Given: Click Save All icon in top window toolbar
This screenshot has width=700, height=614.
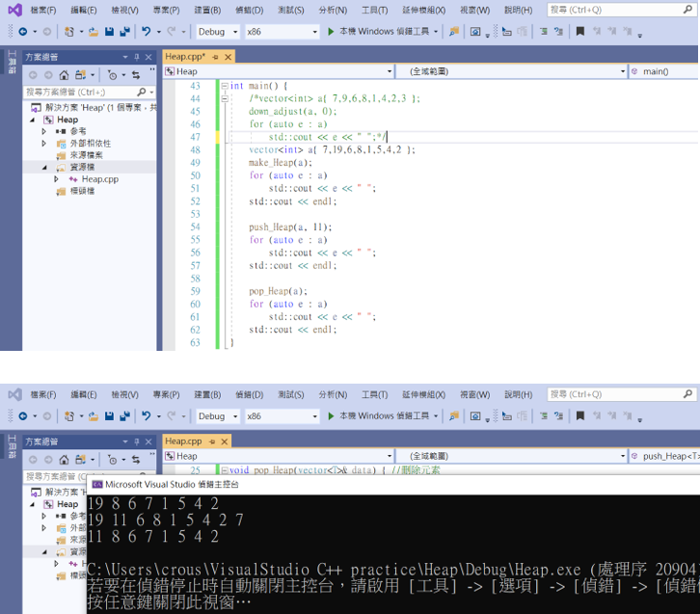Looking at the screenshot, I should [124, 31].
